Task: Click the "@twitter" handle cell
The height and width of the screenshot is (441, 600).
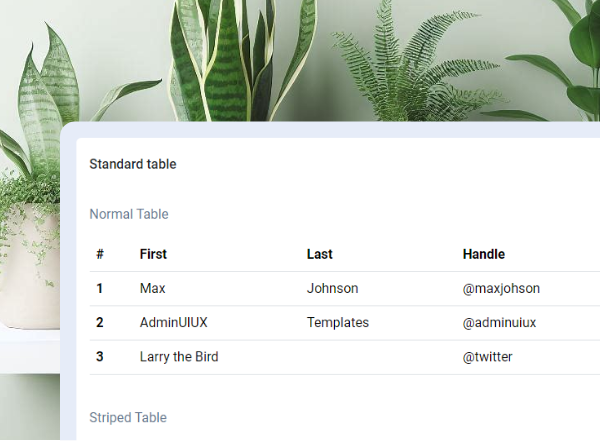Action: 488,357
